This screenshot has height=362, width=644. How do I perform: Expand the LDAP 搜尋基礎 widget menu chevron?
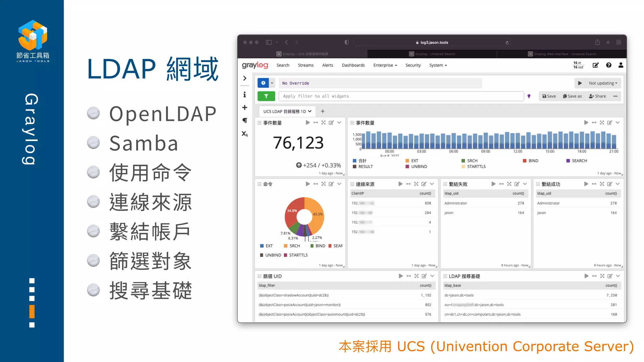618,276
